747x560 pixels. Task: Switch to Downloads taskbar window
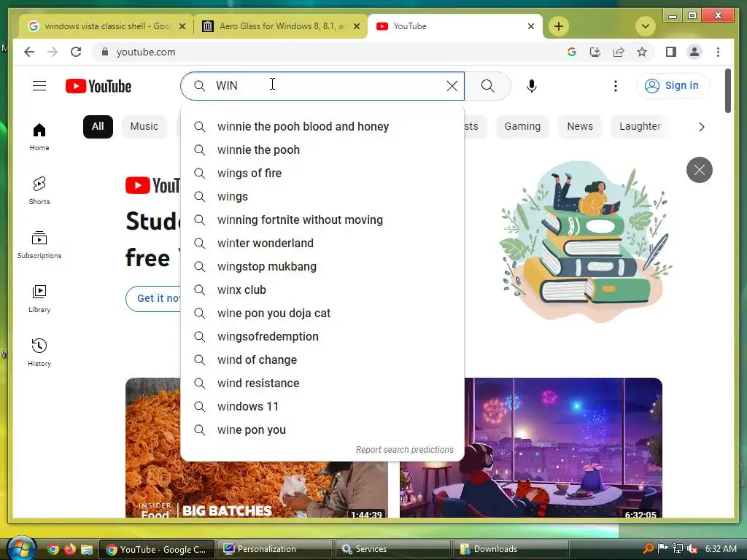[511, 549]
